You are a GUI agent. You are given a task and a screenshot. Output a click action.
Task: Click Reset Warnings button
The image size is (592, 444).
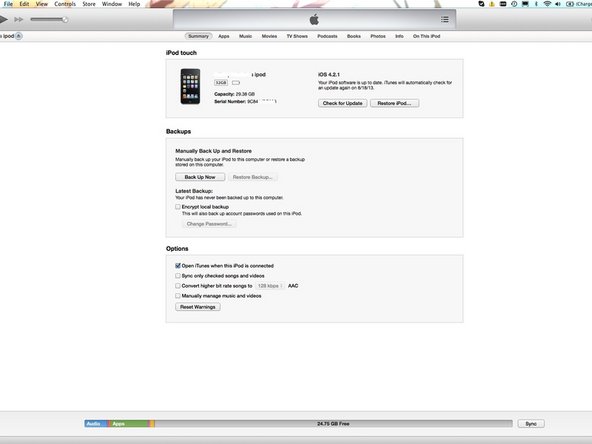tap(198, 307)
